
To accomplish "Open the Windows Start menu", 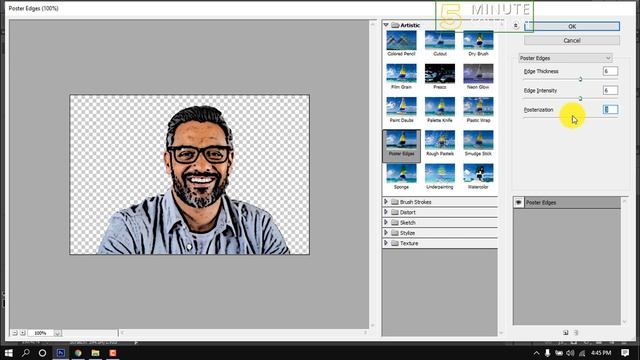I will point(8,353).
